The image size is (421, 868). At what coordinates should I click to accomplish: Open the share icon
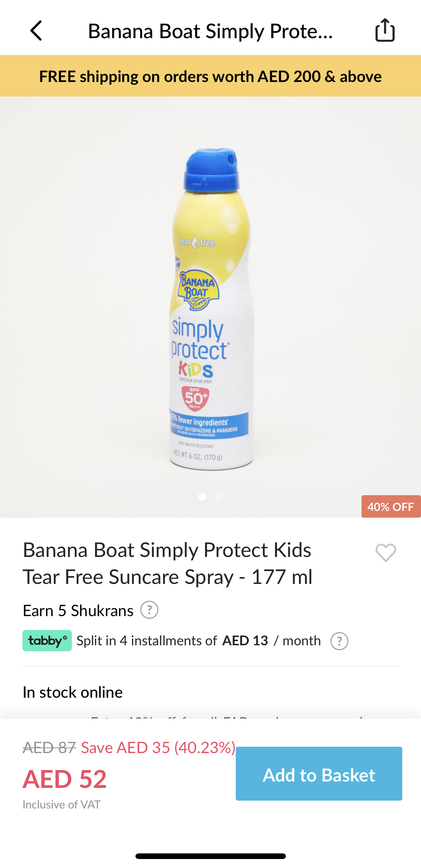point(385,30)
